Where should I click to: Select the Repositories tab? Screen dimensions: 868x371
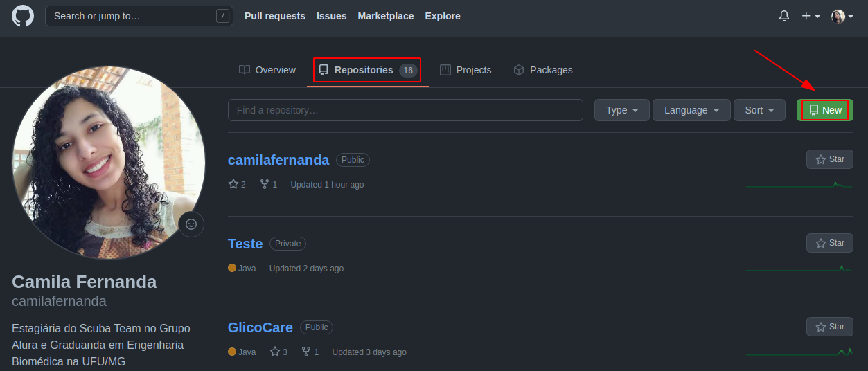tap(368, 70)
